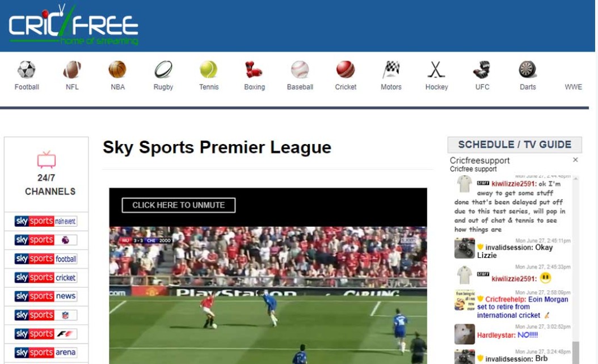The height and width of the screenshot is (364, 598).
Task: Select the Darts board icon
Action: (x=528, y=70)
